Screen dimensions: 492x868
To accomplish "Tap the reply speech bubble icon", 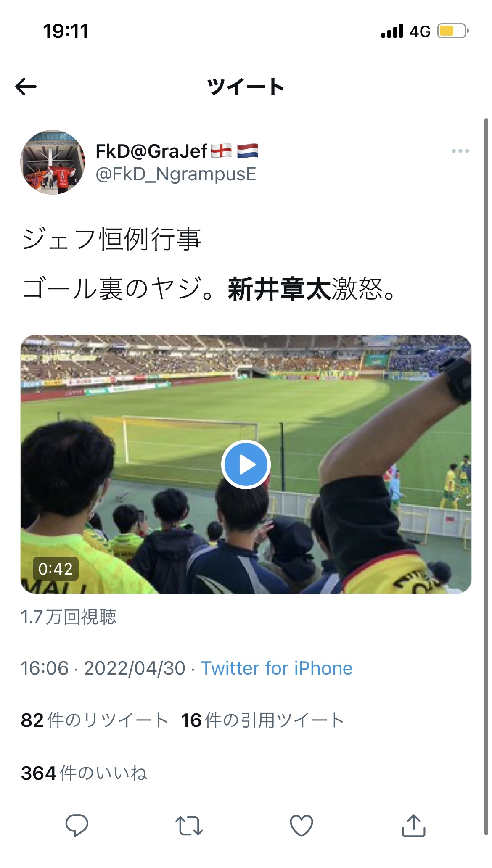I will [77, 825].
